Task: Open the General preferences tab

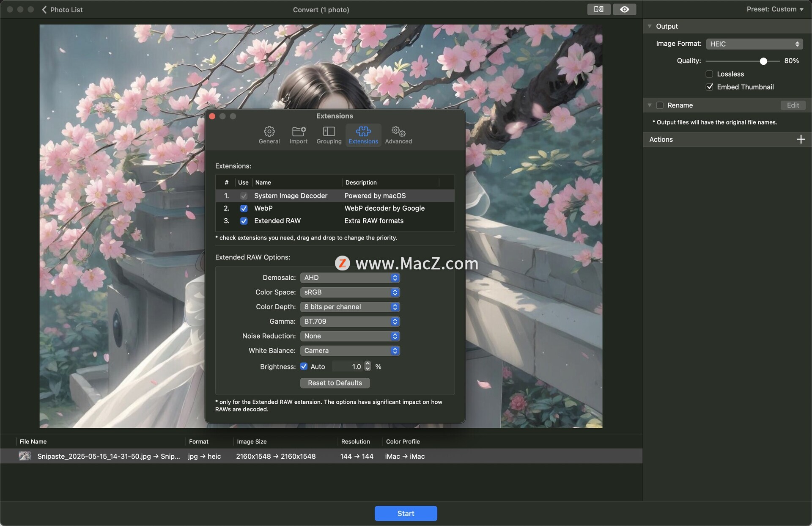Action: 269,135
